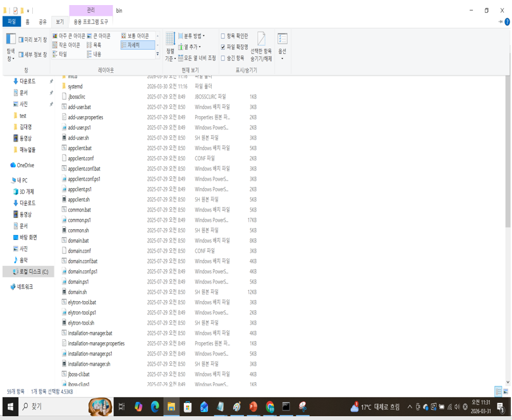Expand the layout gallery more arrow
The height and width of the screenshot is (420, 512).
[x=158, y=54]
